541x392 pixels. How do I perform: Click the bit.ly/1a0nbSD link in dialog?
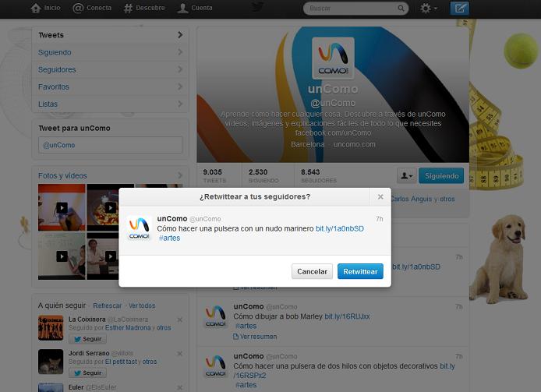[338, 228]
